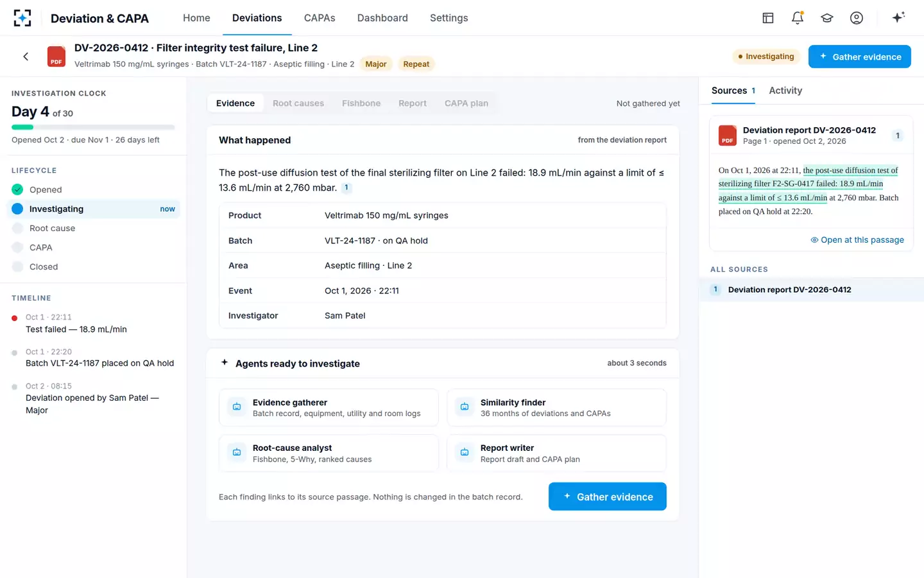
Task: Click the number 1 badge on the source card
Action: tap(898, 136)
